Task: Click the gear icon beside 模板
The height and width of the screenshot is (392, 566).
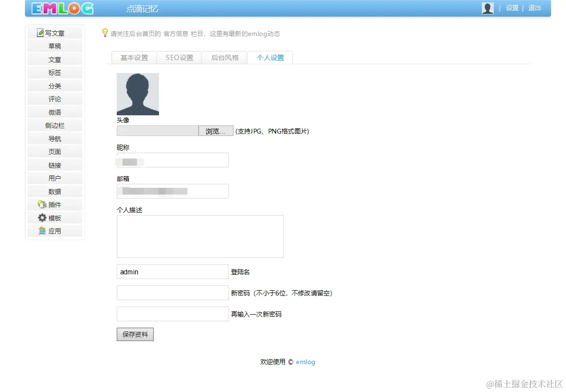Action: coord(41,217)
